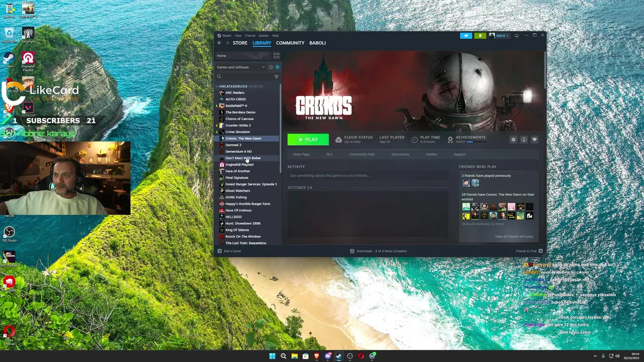The image size is (644, 362).
Task: Go to the Community tab
Action: pyautogui.click(x=290, y=43)
